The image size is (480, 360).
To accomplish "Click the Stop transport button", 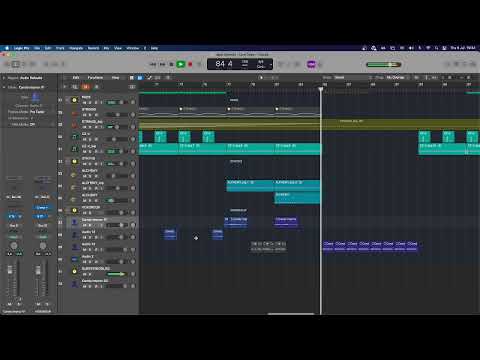I will (x=171, y=64).
